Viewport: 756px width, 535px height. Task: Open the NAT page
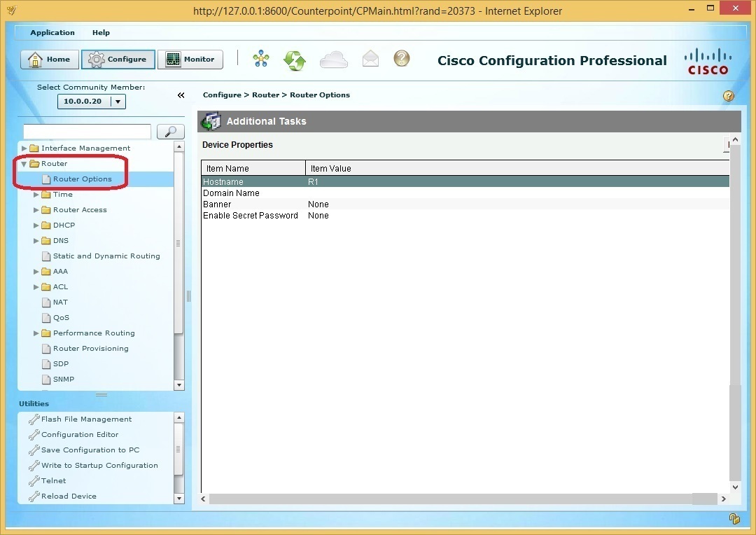point(60,303)
